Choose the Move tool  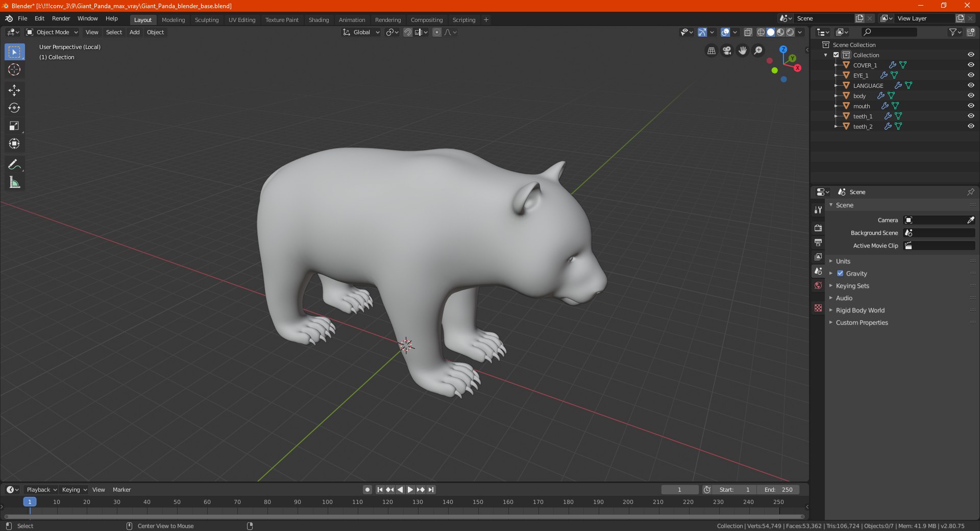[14, 90]
